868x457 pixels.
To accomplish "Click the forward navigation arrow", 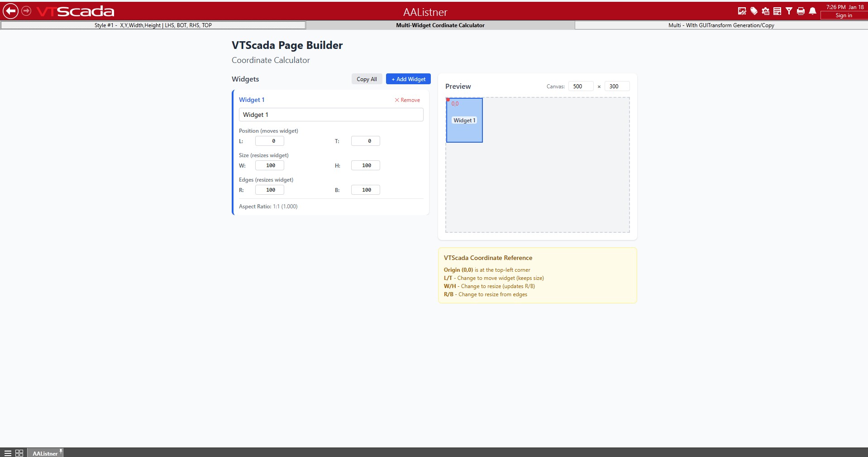I will click(27, 11).
